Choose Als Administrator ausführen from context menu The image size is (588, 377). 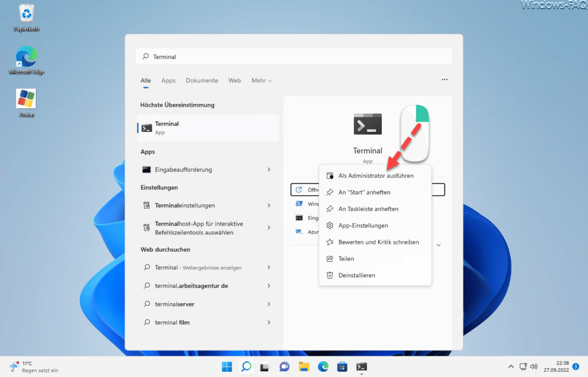click(x=375, y=176)
